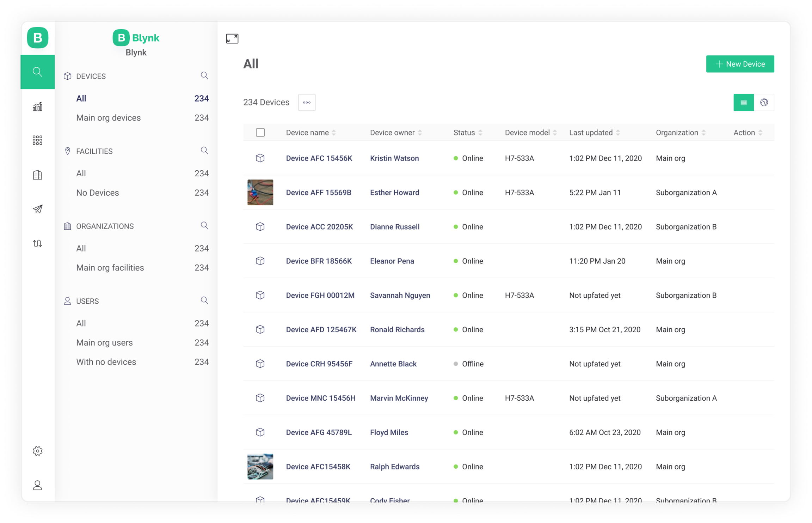Click the Device AFF 15569B thumbnail image
Viewport: 812px width, 523px height.
[260, 192]
